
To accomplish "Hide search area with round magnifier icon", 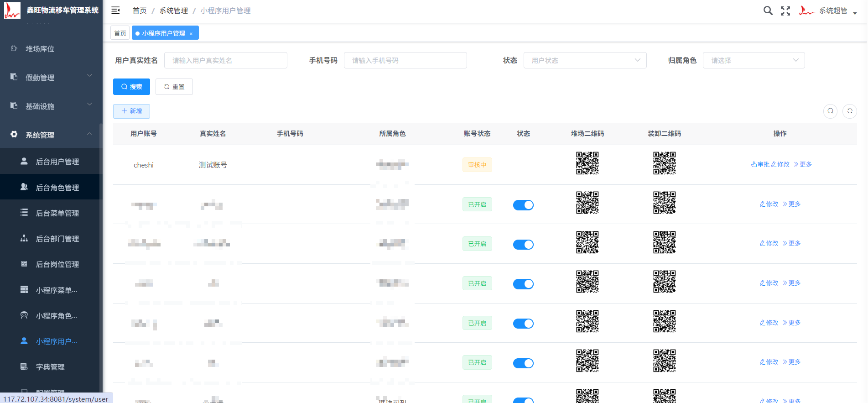I will point(830,111).
